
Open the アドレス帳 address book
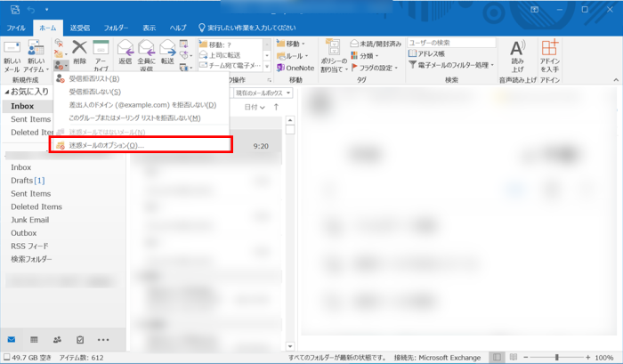coord(435,53)
